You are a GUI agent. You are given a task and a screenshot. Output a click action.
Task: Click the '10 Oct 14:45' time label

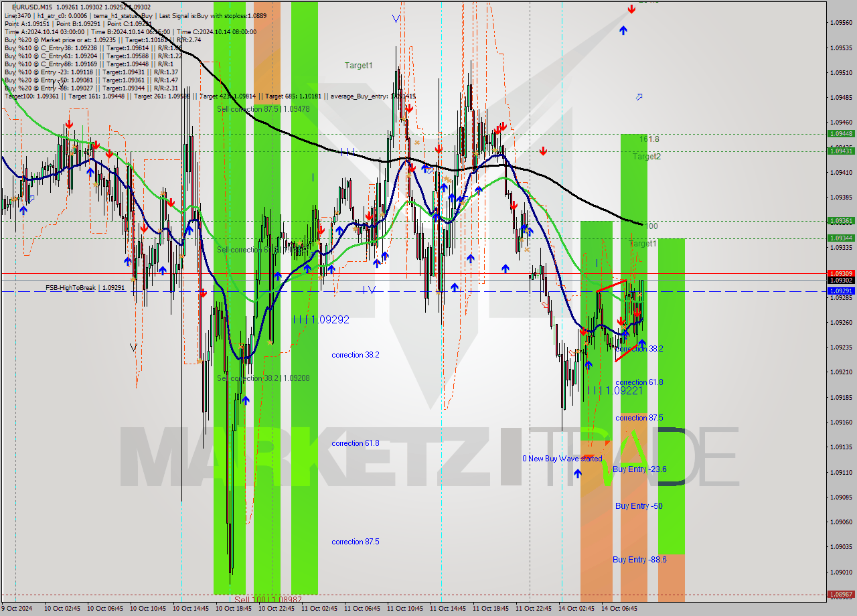pos(190,609)
